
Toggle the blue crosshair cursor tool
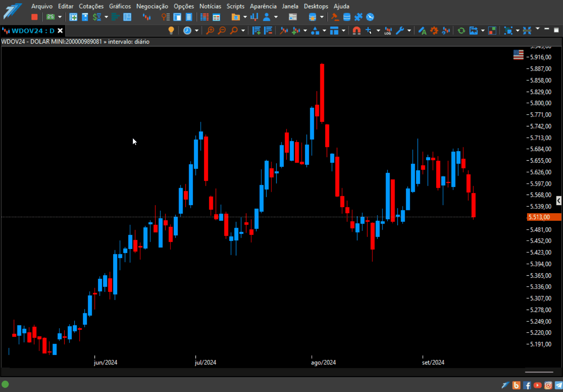(x=368, y=31)
